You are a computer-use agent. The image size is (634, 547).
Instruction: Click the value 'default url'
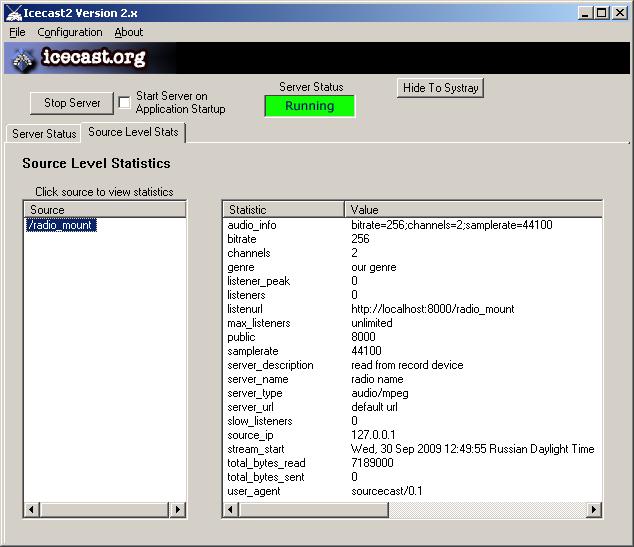(374, 407)
